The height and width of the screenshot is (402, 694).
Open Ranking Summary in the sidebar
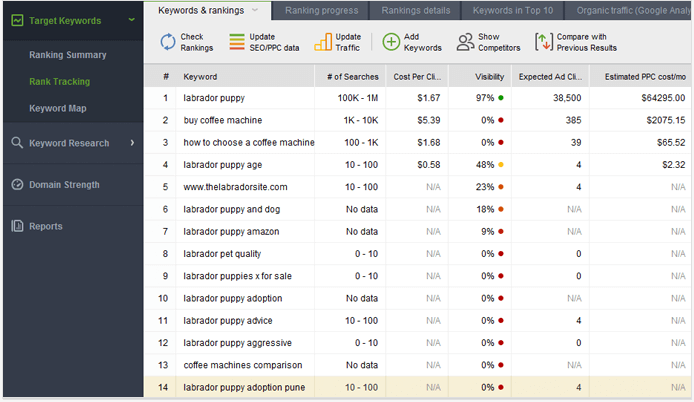(x=68, y=55)
